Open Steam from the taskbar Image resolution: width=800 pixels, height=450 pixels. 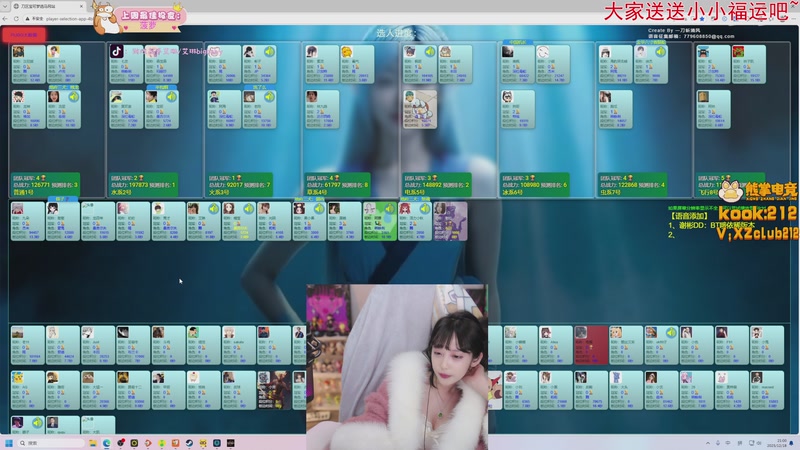(189, 443)
